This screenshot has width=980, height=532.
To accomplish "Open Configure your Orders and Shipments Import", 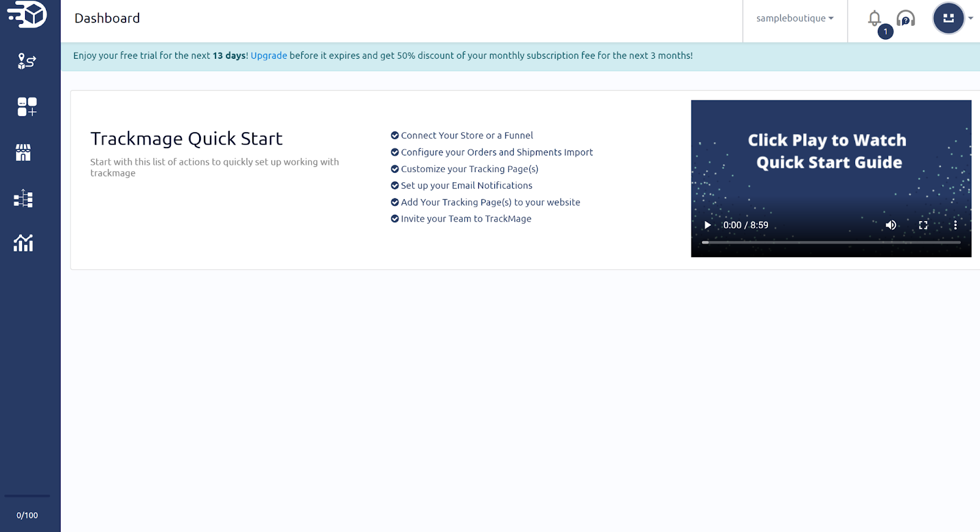I will point(497,152).
